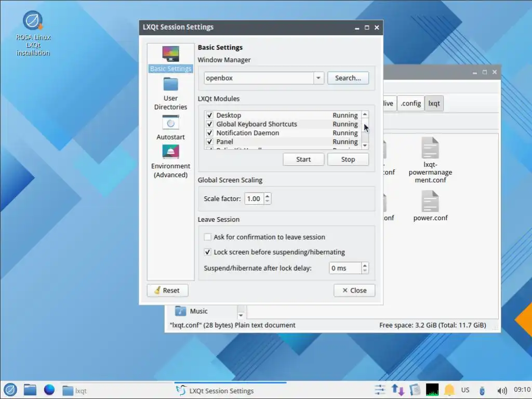This screenshot has height=399, width=532.
Task: Open mixer sliders tray icon
Action: (380, 390)
